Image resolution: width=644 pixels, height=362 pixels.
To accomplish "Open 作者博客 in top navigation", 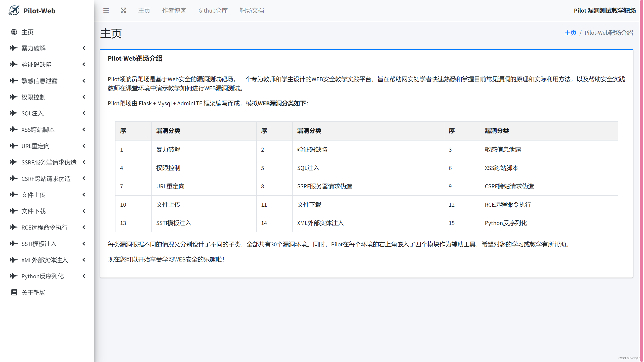I will coord(174,11).
